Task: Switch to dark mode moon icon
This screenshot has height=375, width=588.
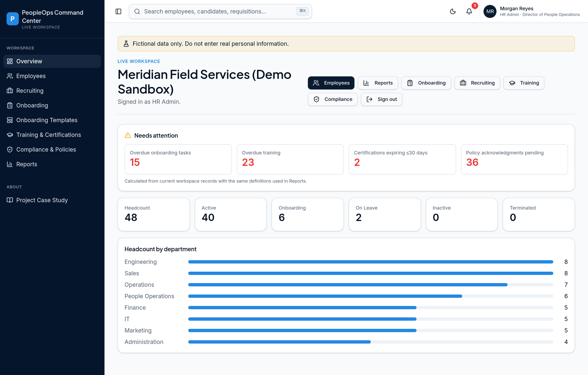Action: [453, 11]
